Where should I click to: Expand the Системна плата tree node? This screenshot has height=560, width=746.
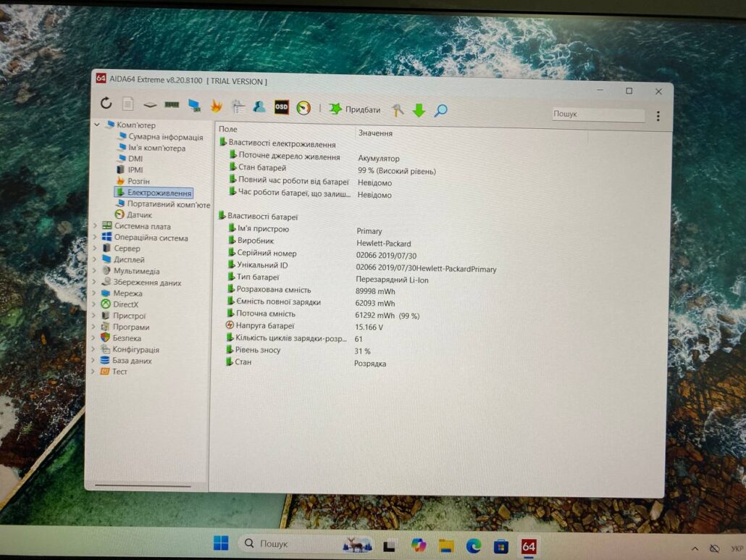pyautogui.click(x=95, y=226)
